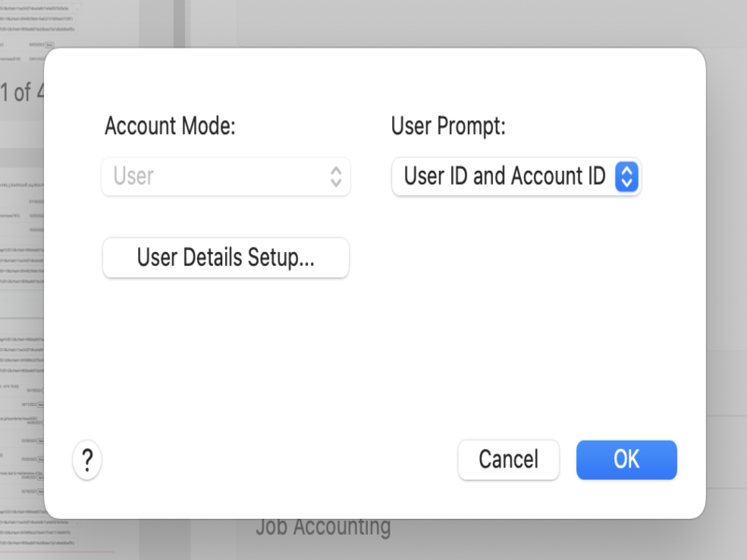
Task: Open the User Prompt dropdown
Action: tap(515, 176)
